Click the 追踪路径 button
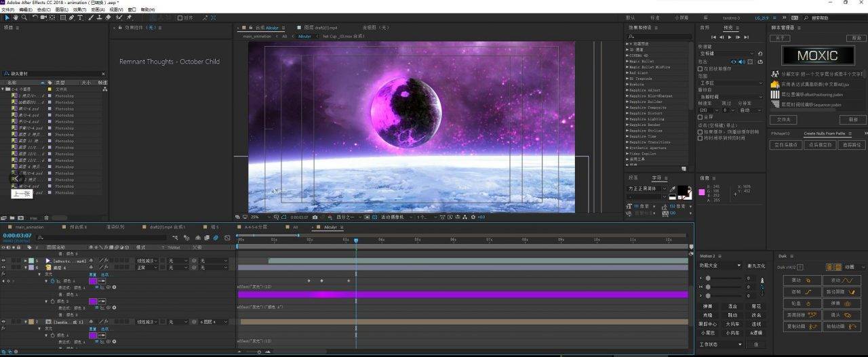Viewport: 868px width, 357px height. pos(852,144)
